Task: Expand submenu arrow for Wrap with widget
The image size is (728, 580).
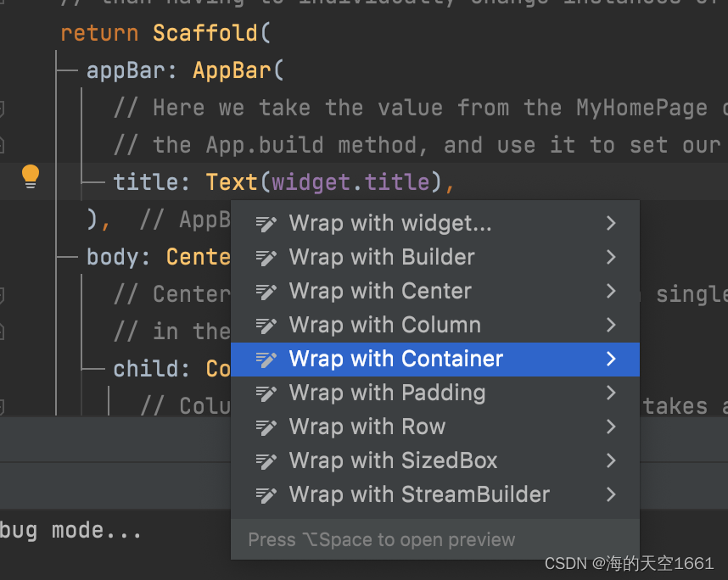Action: pos(611,223)
